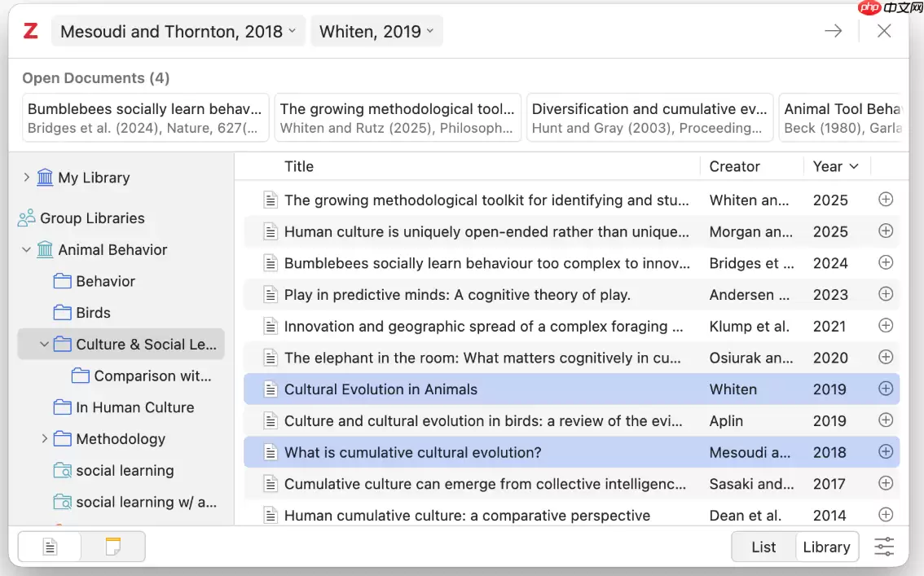
Task: Switch to List view mode
Action: coord(763,547)
